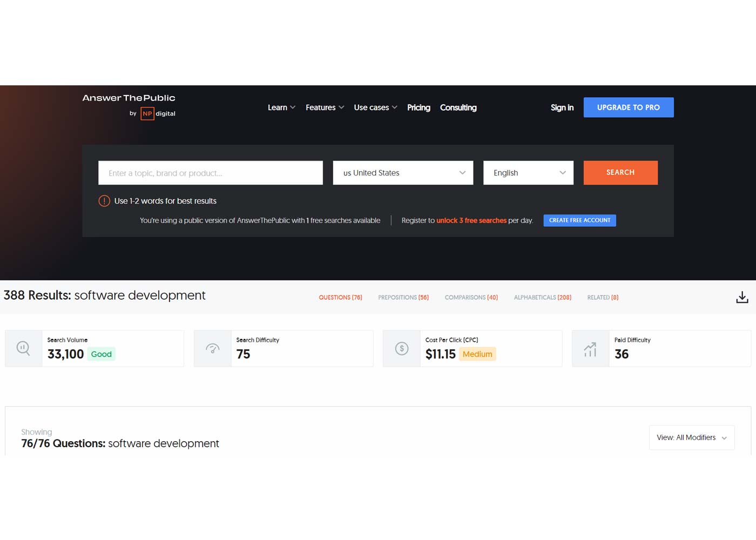Screen dimensions: 756x540
Task: Click the Search Difficulty gauge icon
Action: coord(213,348)
